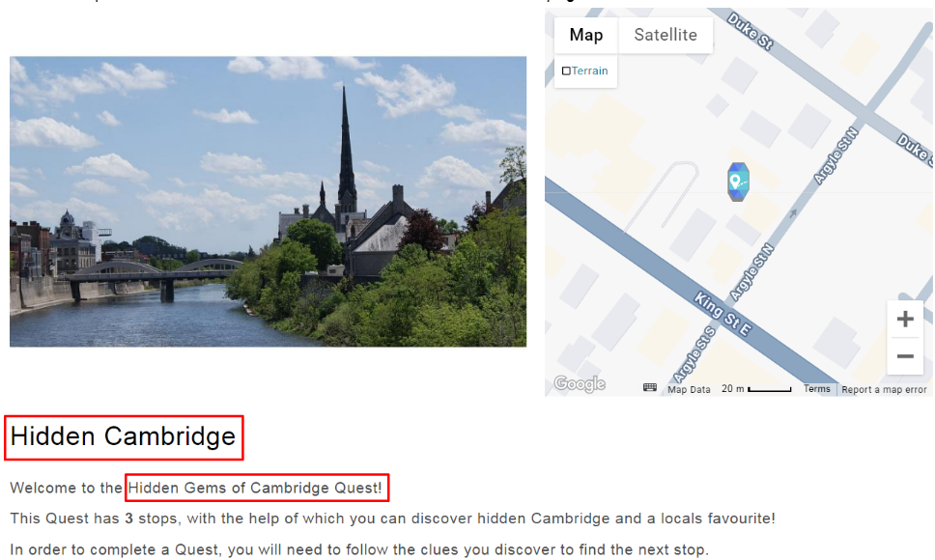
Task: Enable the Terrain checkbox
Action: [566, 70]
